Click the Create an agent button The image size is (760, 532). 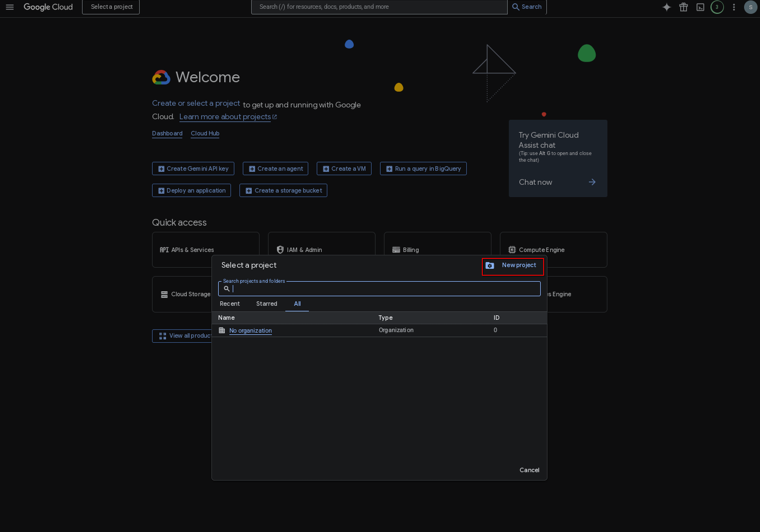click(276, 169)
